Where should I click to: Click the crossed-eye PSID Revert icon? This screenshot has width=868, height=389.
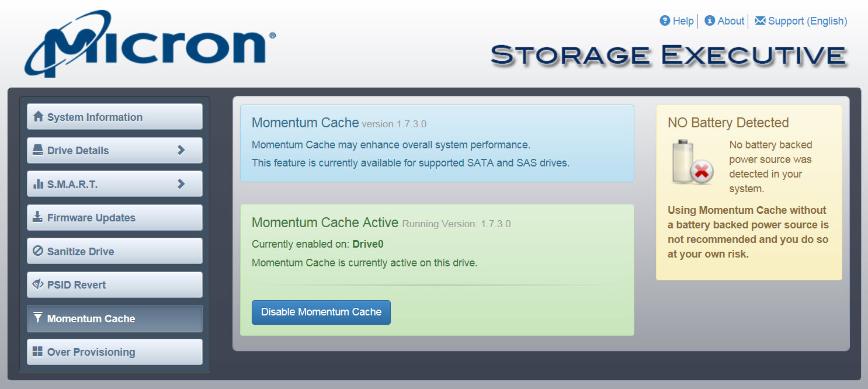pyautogui.click(x=38, y=284)
